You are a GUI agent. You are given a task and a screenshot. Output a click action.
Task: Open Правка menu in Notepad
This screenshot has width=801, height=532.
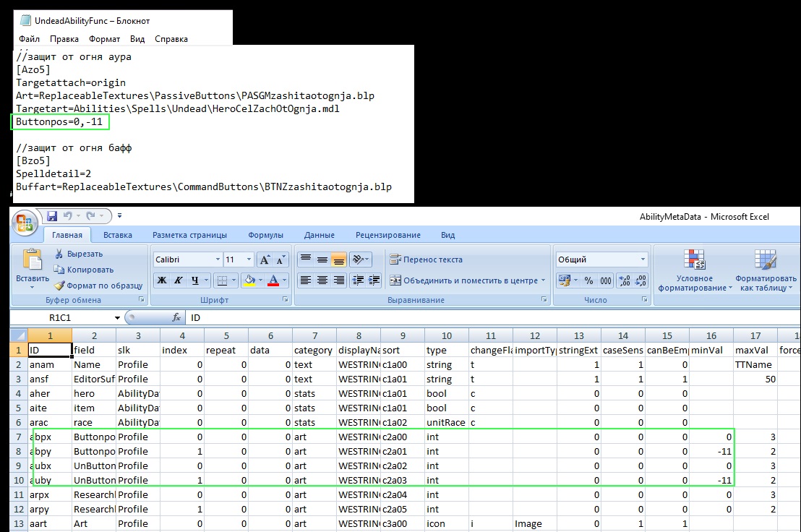point(64,39)
